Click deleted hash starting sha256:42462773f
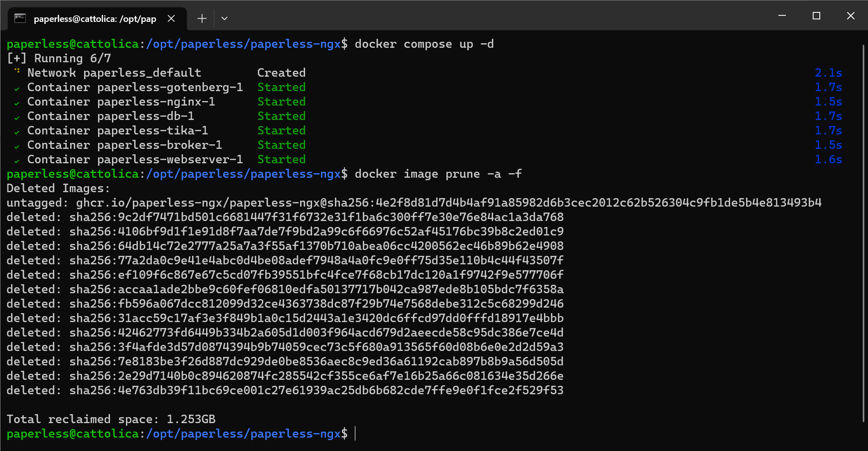 pyautogui.click(x=317, y=333)
